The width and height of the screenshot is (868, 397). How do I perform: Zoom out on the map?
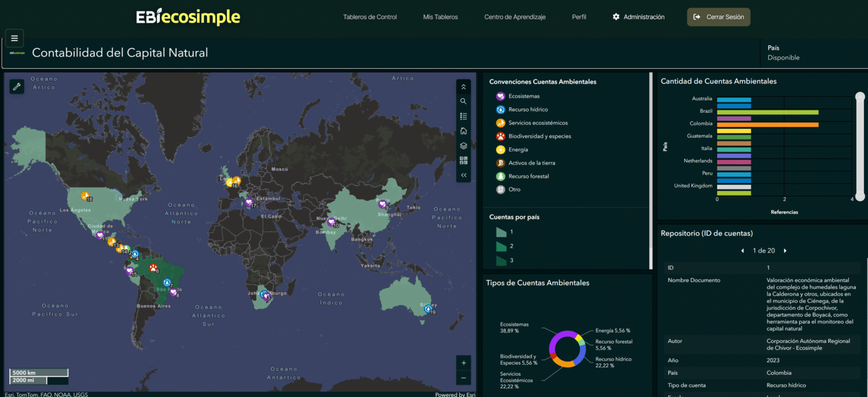point(463,378)
